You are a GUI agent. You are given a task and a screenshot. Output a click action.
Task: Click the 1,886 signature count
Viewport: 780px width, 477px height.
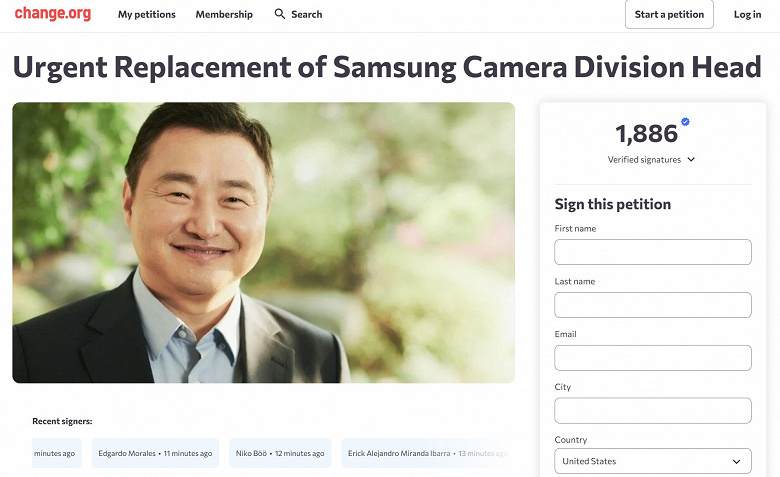click(x=647, y=133)
